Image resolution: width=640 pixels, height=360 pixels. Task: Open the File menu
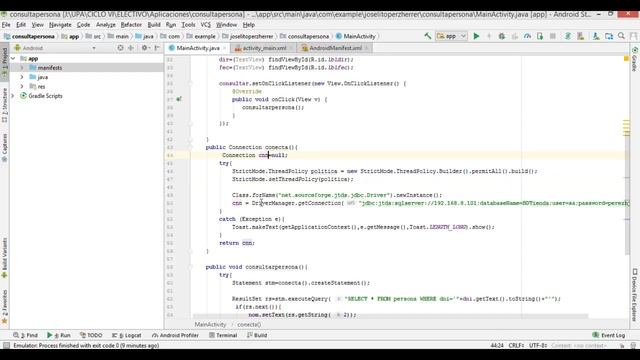pyautogui.click(x=6, y=25)
